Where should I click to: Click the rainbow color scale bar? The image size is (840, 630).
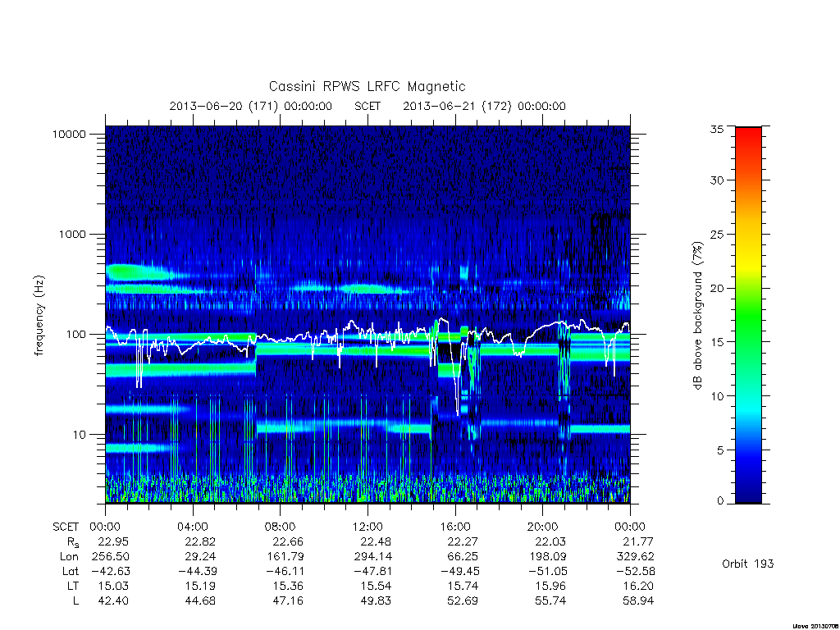click(x=748, y=315)
